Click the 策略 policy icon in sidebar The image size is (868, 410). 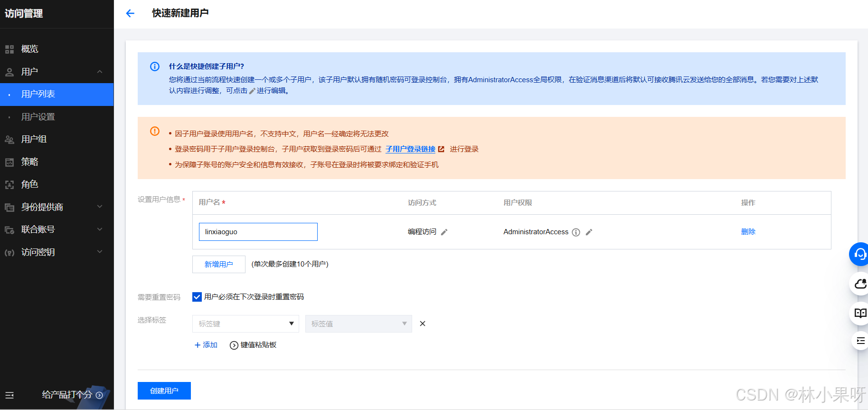[9, 162]
